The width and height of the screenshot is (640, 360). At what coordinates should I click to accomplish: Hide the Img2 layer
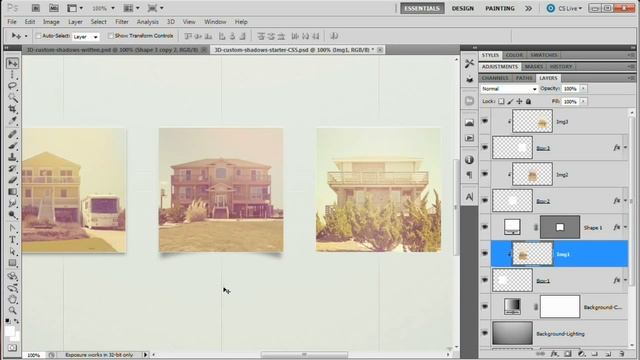(x=484, y=174)
